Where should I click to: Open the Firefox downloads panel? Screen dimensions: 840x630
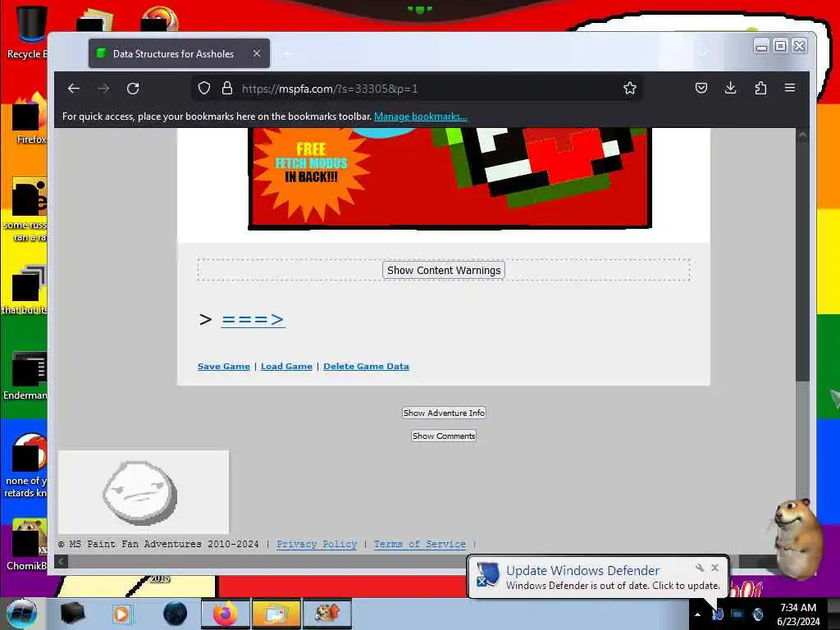click(x=730, y=88)
